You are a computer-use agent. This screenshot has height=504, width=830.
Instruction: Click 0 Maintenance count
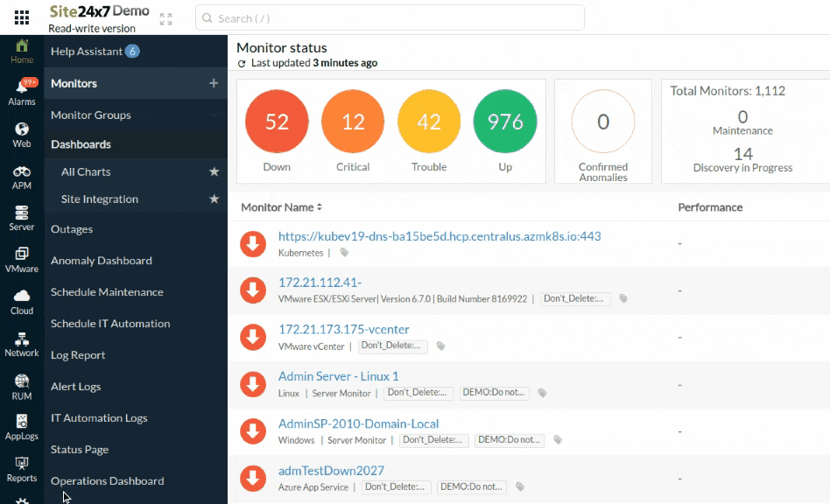pyautogui.click(x=742, y=116)
